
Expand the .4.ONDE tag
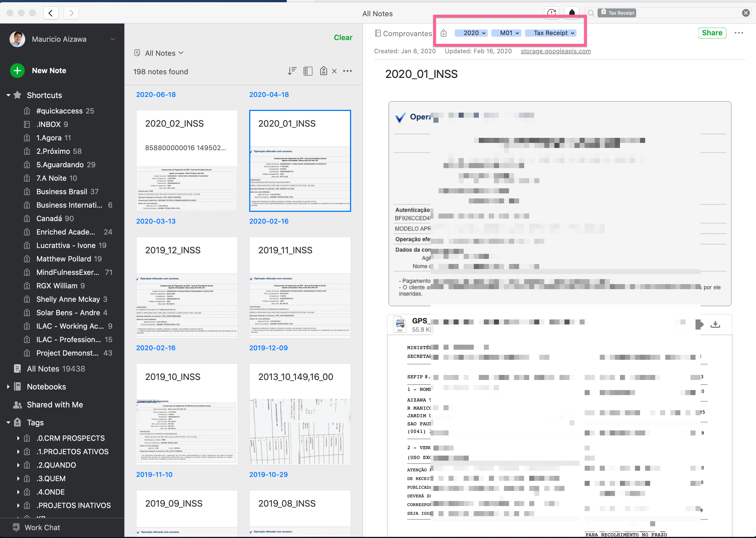click(x=18, y=492)
